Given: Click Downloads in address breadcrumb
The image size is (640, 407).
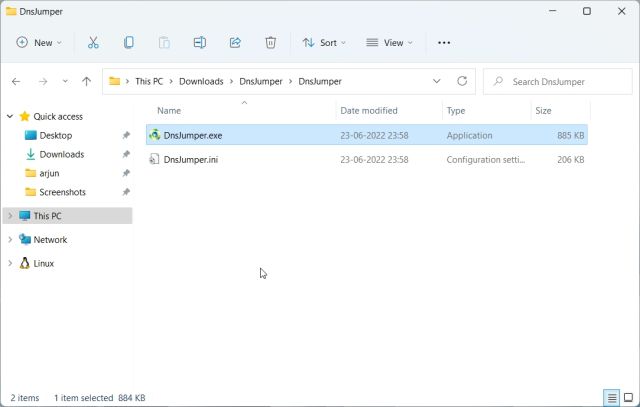Looking at the screenshot, I should 201,81.
